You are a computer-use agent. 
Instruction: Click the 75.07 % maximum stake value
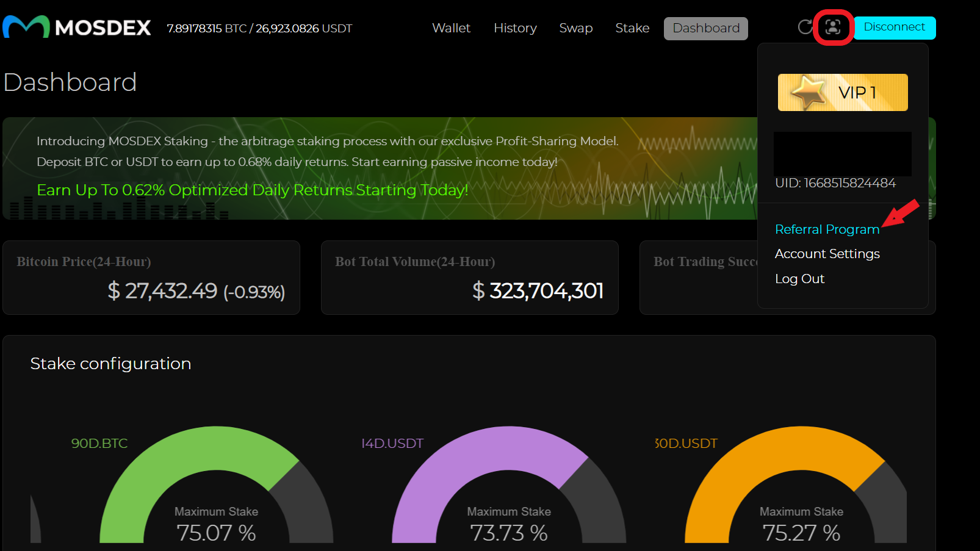(x=217, y=533)
